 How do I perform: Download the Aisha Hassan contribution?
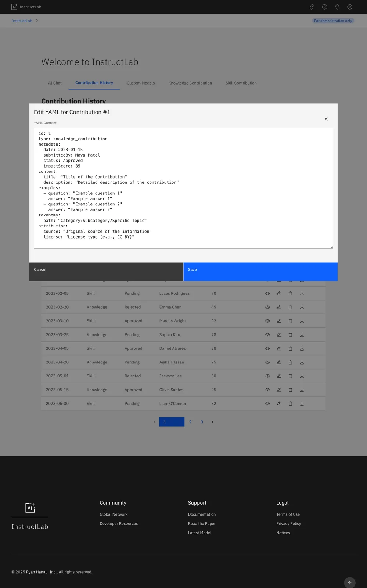(302, 362)
